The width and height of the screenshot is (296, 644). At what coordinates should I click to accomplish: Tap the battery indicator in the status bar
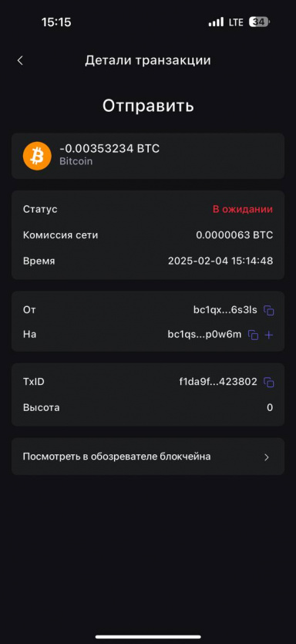(x=259, y=22)
